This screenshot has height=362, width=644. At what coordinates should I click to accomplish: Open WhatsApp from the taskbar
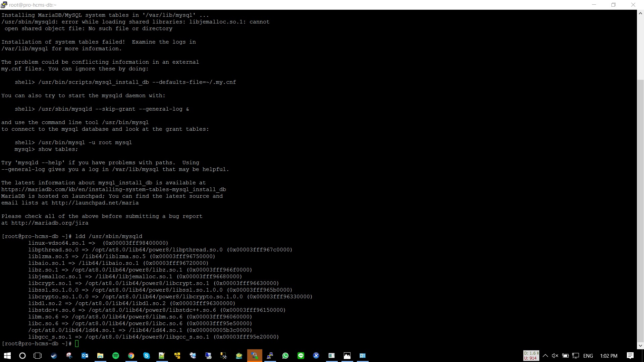(x=285, y=356)
